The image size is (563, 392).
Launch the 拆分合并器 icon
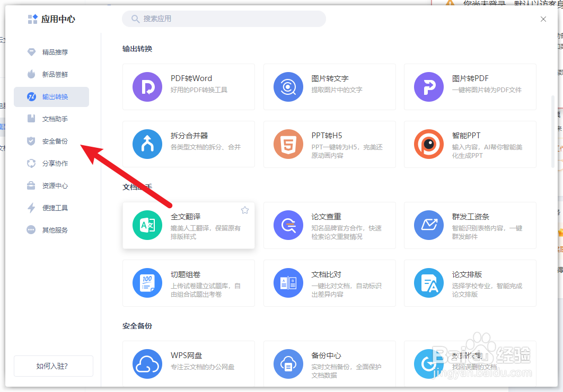[147, 144]
